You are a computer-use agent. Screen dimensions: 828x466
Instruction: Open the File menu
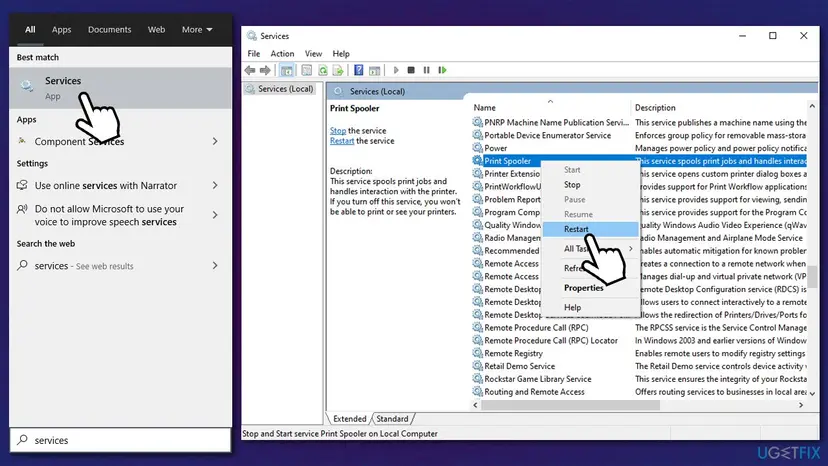tap(253, 53)
